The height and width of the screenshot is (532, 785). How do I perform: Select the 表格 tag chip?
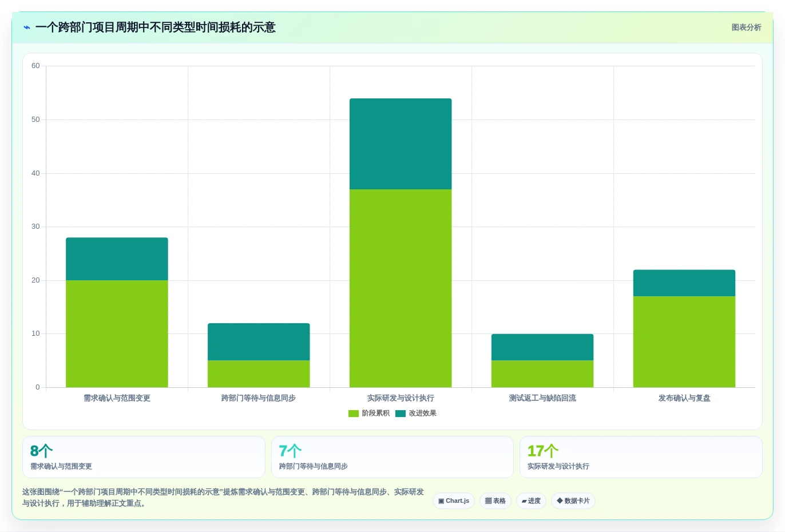click(495, 501)
